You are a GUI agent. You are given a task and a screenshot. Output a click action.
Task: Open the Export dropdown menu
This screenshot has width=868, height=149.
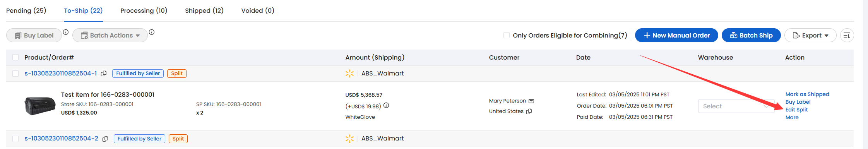[x=810, y=35]
